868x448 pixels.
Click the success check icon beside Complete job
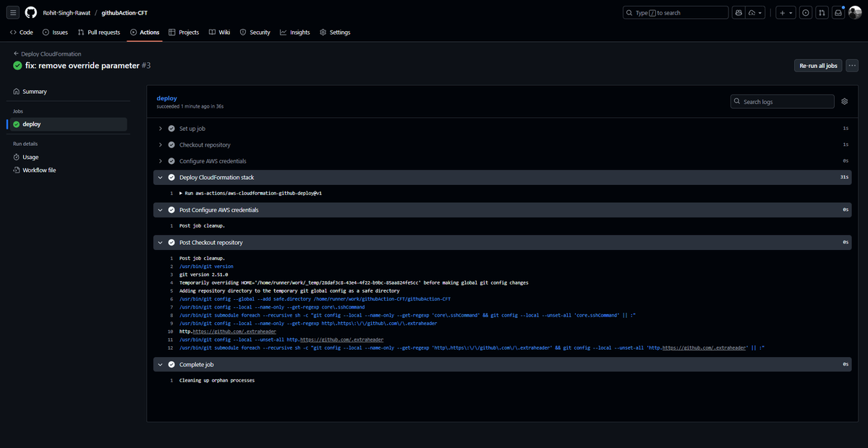(x=171, y=364)
